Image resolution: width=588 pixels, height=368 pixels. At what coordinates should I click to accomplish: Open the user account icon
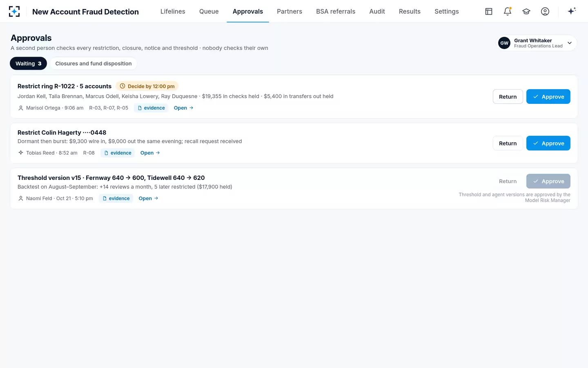pos(545,11)
